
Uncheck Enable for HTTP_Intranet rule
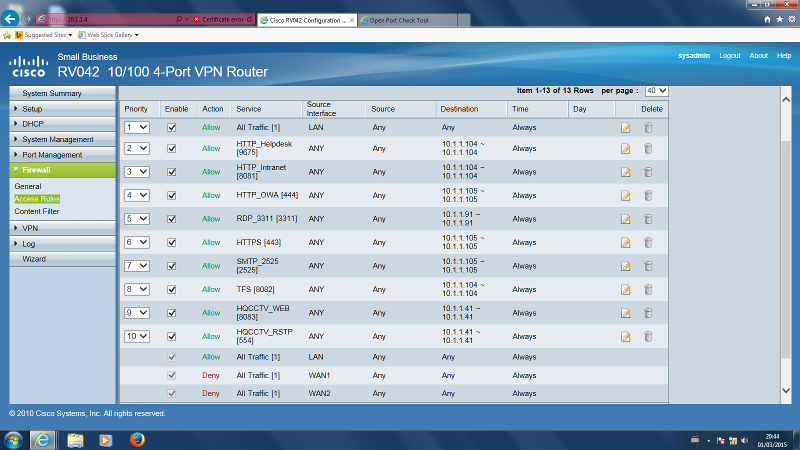[171, 172]
